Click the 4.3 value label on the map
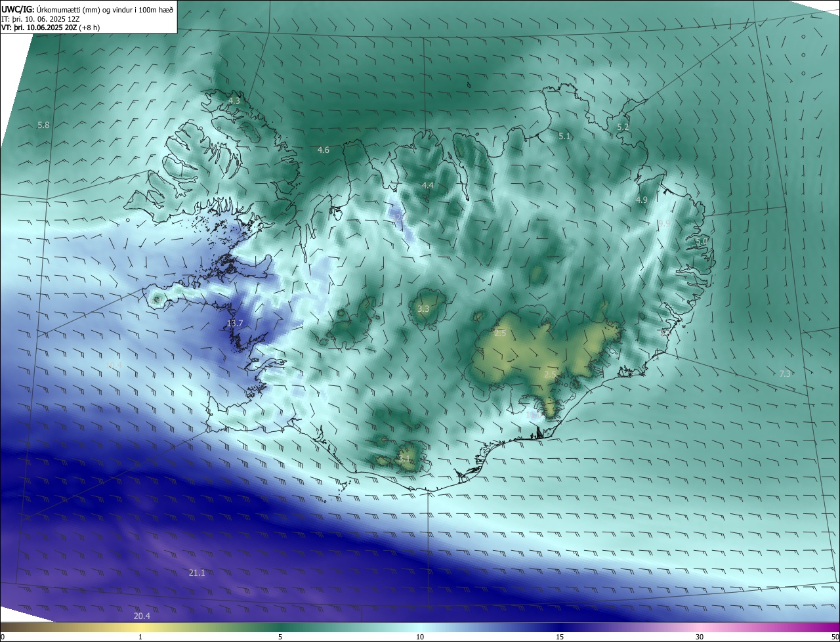 [x=234, y=100]
